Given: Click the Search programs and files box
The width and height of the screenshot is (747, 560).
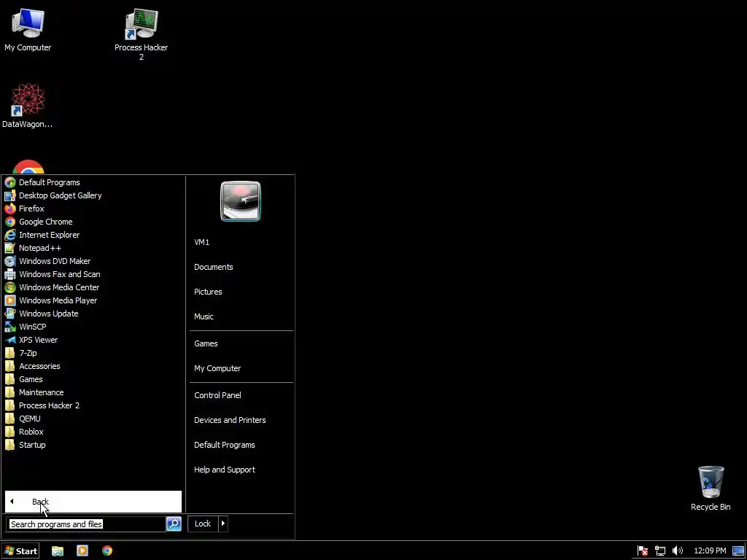Looking at the screenshot, I should coord(86,524).
